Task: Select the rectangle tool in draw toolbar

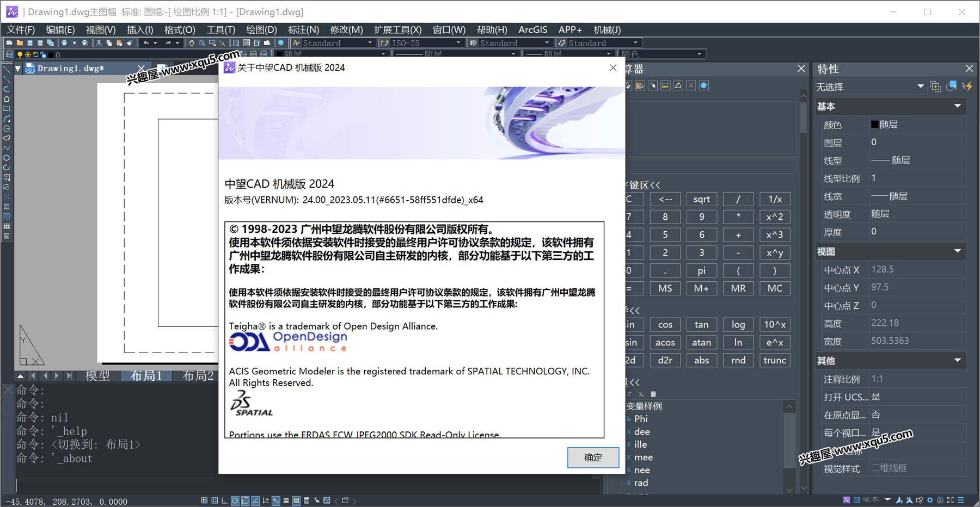Action: point(7,108)
